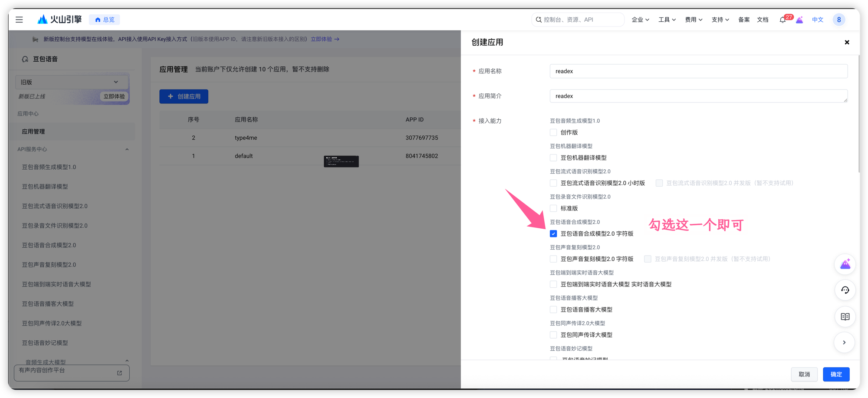Select the default application row

click(x=310, y=156)
